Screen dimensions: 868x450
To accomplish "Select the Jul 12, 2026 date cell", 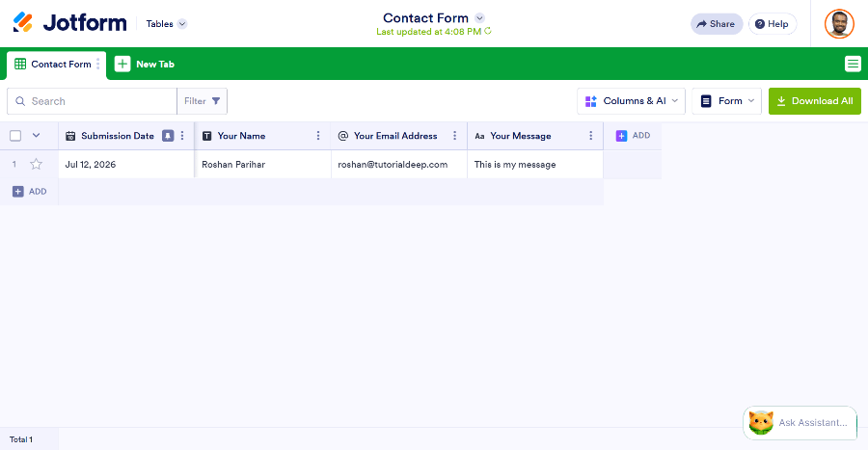I will coord(126,164).
